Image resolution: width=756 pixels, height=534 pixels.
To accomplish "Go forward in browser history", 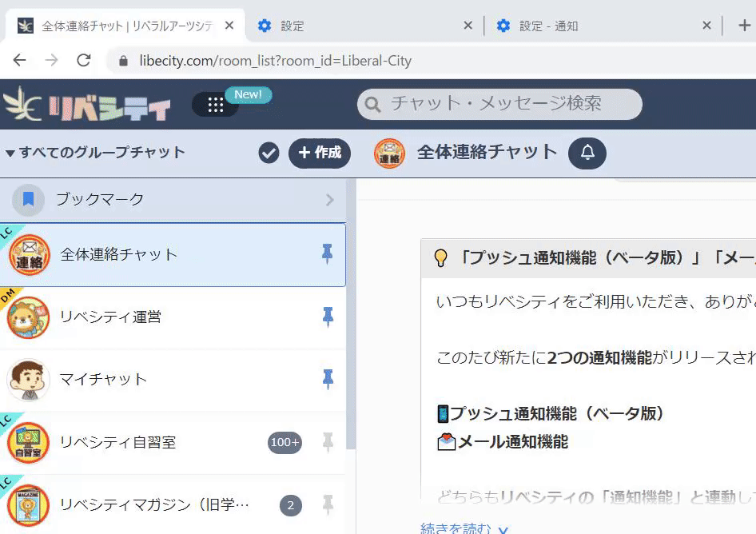I will coord(51,60).
